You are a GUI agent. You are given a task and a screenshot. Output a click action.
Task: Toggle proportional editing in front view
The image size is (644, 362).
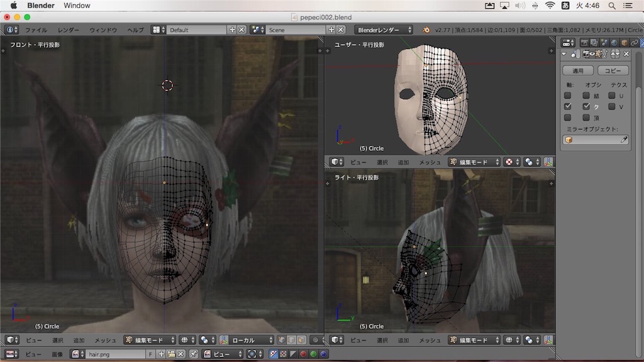tap(316, 340)
